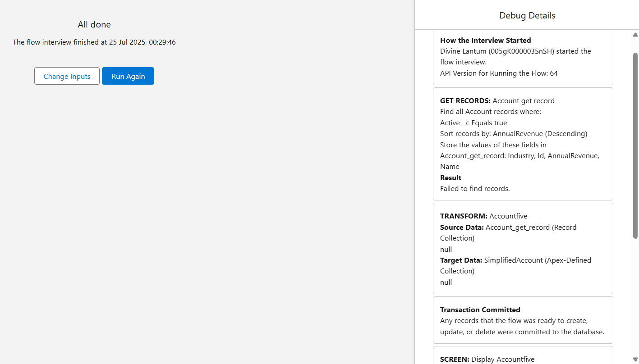This screenshot has width=639, height=364.
Task: Click the Change Inputs button
Action: (x=67, y=76)
